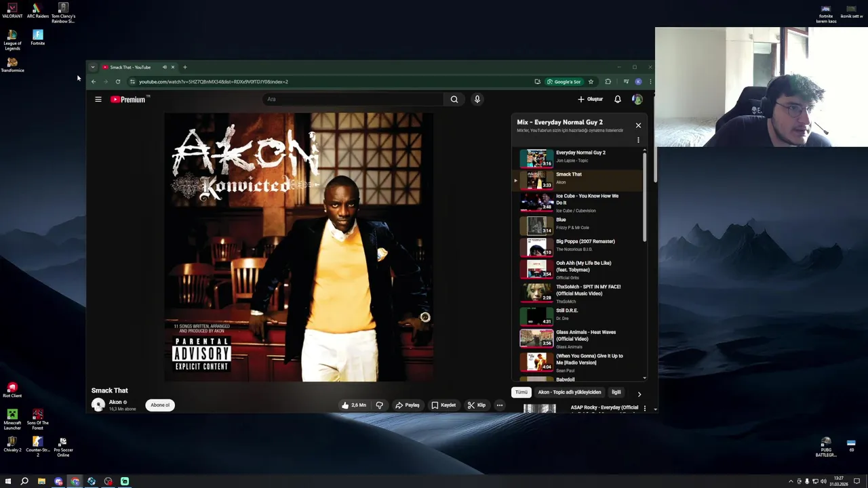
Task: Click the Paylaş share button
Action: pos(408,405)
